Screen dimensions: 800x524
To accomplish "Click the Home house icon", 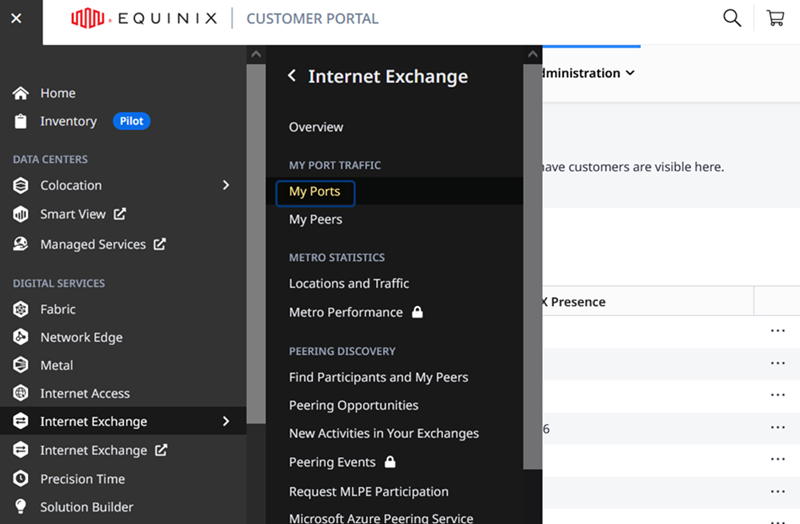I will click(x=20, y=93).
